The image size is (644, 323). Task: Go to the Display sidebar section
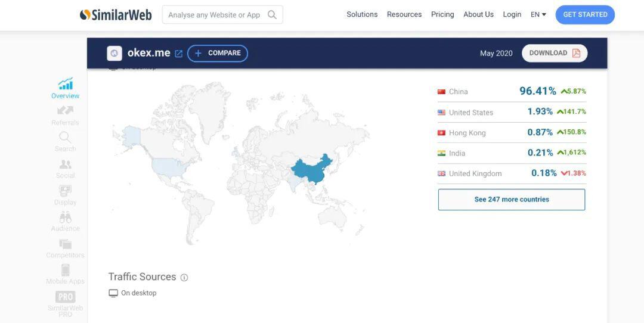point(66,195)
